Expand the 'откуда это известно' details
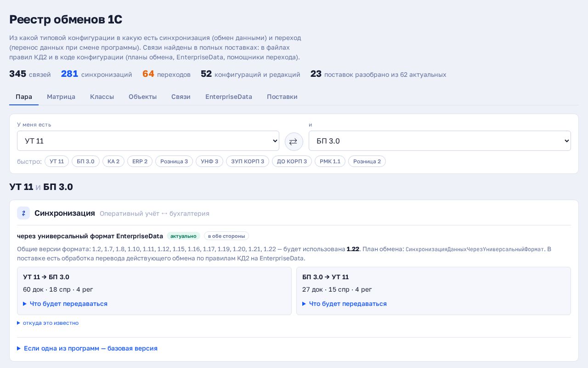588x368 pixels. [x=48, y=323]
